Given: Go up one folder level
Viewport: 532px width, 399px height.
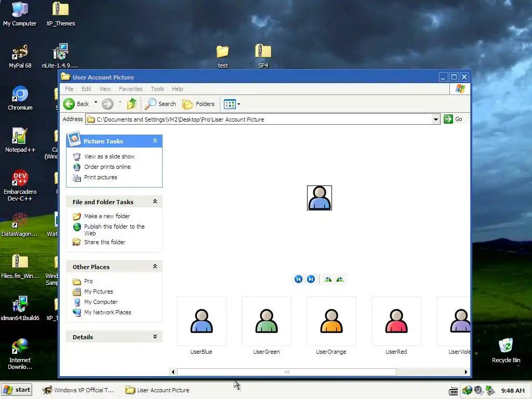Looking at the screenshot, I should tap(132, 104).
